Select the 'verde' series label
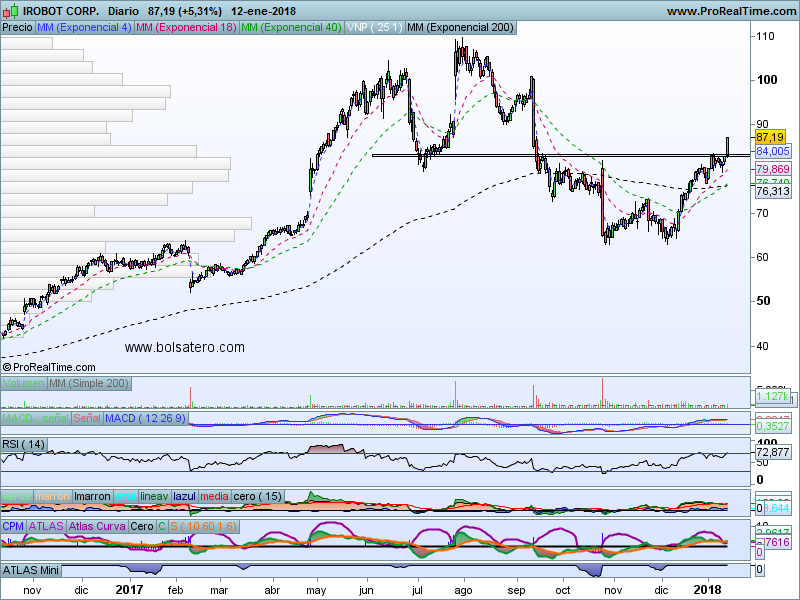 [17, 496]
